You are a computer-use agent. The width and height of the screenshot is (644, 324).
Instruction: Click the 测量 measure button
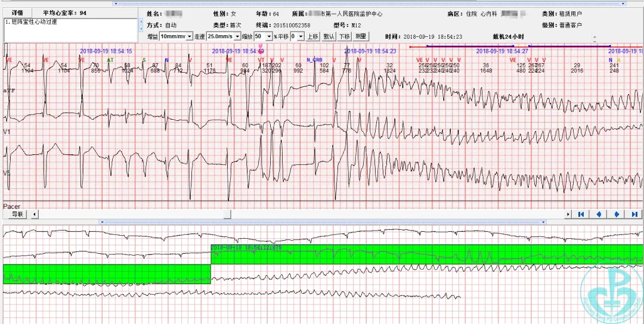(x=361, y=36)
